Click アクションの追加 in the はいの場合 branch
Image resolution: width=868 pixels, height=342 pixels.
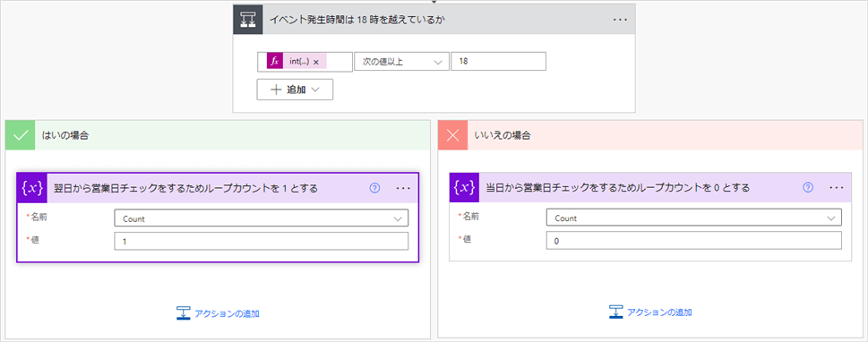point(218,313)
